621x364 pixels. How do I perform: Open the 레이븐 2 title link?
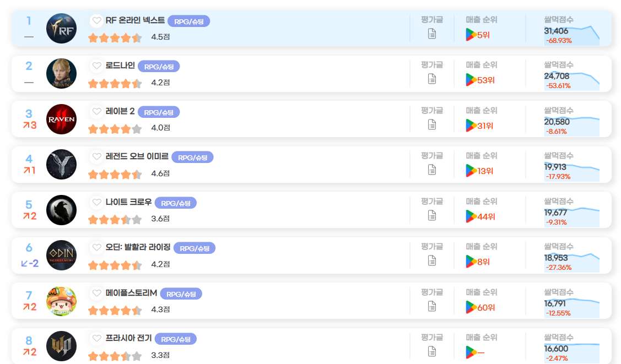click(120, 111)
